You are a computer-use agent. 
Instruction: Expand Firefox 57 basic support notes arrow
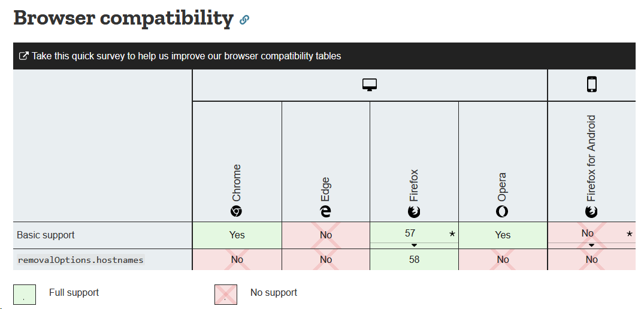pos(414,245)
